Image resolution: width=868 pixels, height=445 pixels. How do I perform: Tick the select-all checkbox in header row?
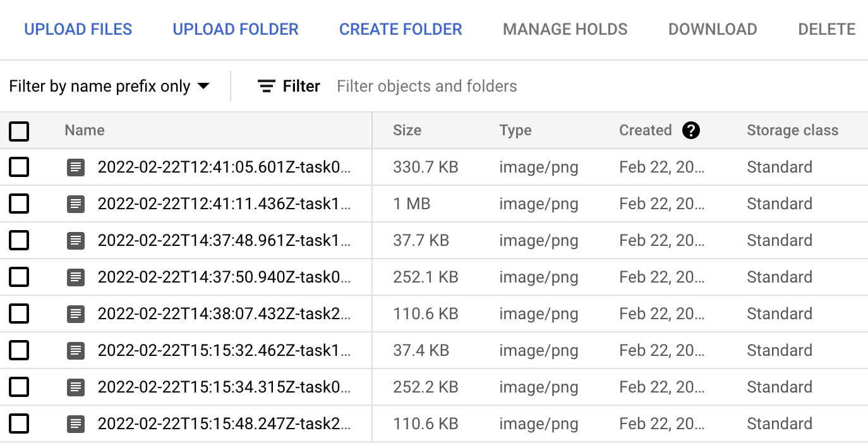pos(19,131)
